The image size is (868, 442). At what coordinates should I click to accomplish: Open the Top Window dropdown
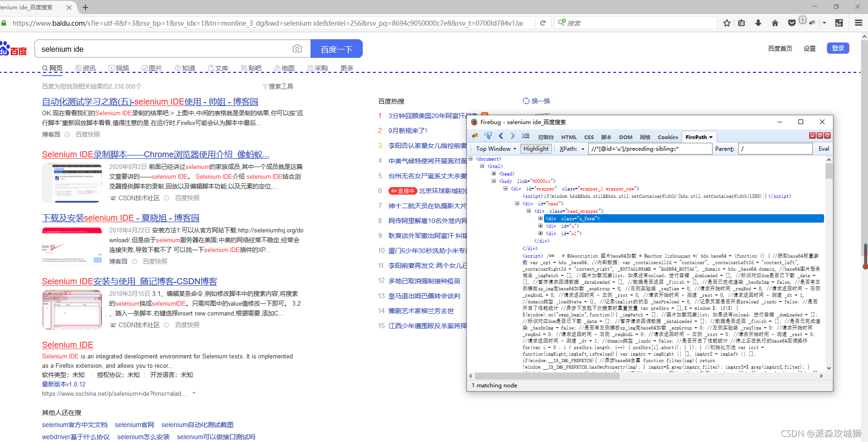(495, 148)
